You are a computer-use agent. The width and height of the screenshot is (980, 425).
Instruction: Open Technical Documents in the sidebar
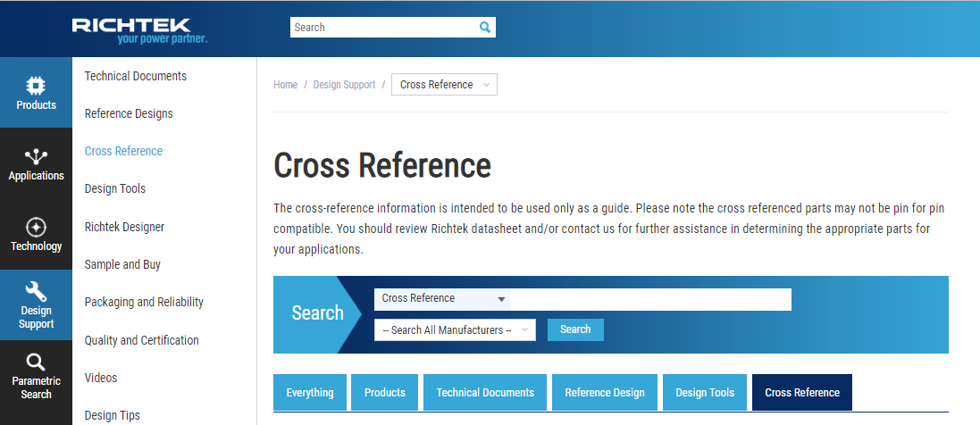tap(136, 76)
